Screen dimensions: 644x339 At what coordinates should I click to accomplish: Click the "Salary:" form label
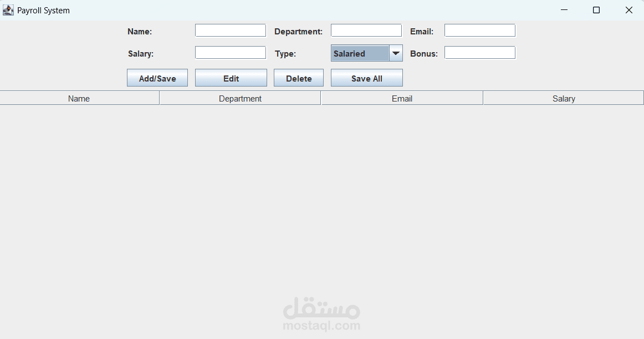(141, 54)
